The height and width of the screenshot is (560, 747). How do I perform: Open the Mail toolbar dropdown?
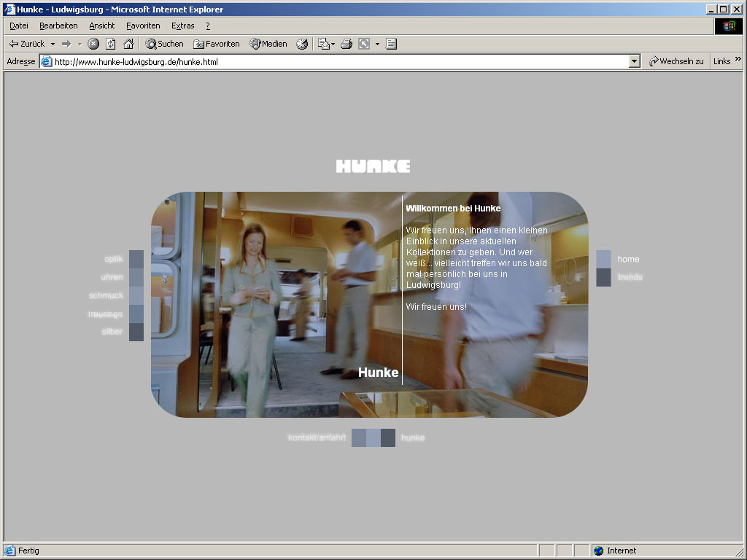point(326,44)
